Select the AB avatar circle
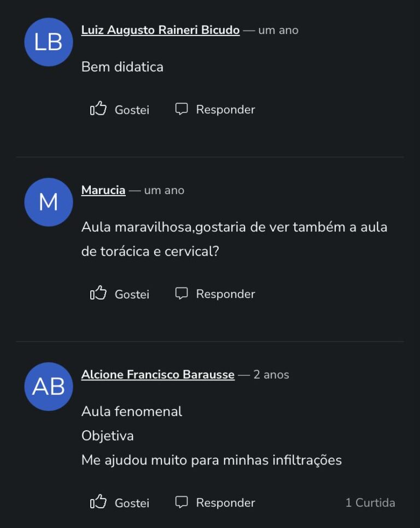The width and height of the screenshot is (420, 528). point(49,386)
